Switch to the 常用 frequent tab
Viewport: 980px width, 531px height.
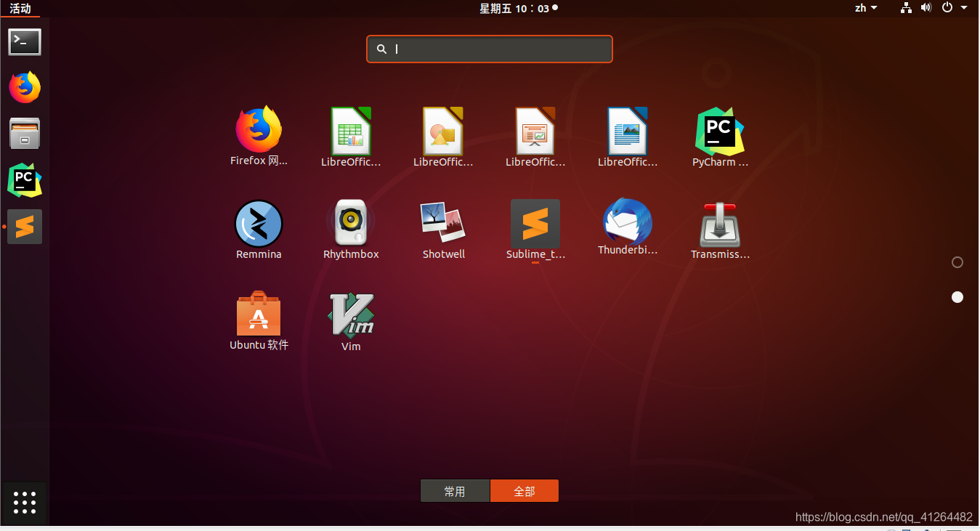click(455, 491)
